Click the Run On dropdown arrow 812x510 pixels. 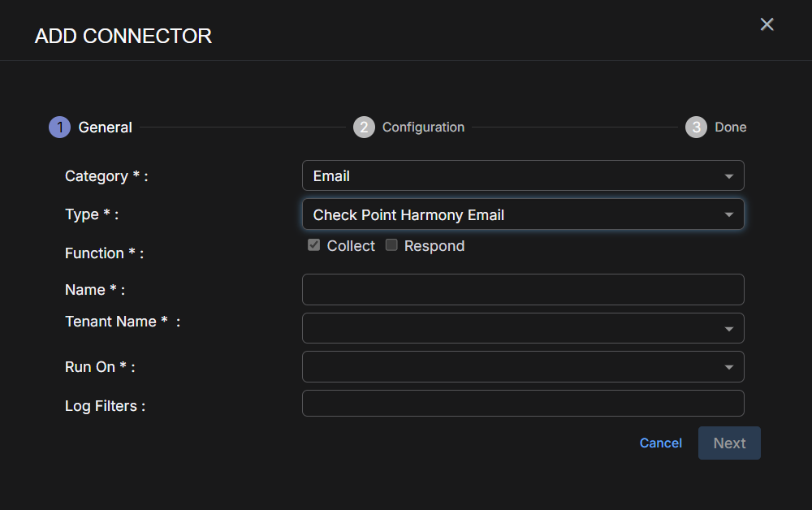pyautogui.click(x=728, y=367)
